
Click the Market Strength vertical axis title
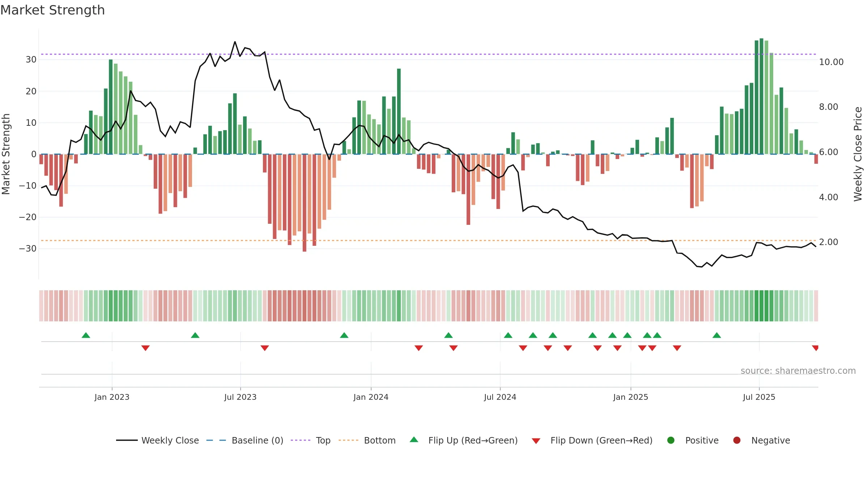[6, 154]
